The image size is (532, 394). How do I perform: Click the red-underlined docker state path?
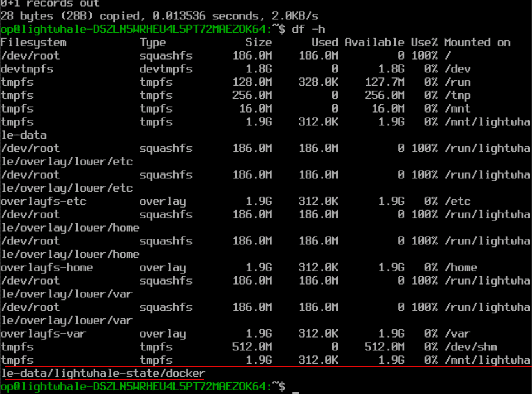pos(103,373)
